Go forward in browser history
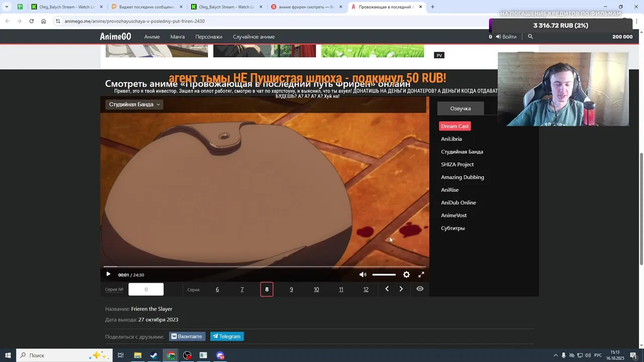644x362 pixels. [x=19, y=21]
